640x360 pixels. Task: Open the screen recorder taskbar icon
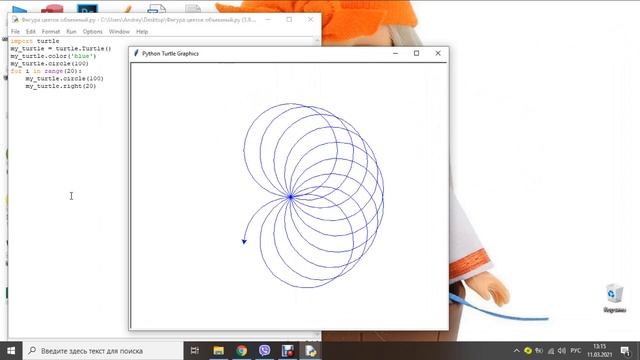pyautogui.click(x=287, y=351)
